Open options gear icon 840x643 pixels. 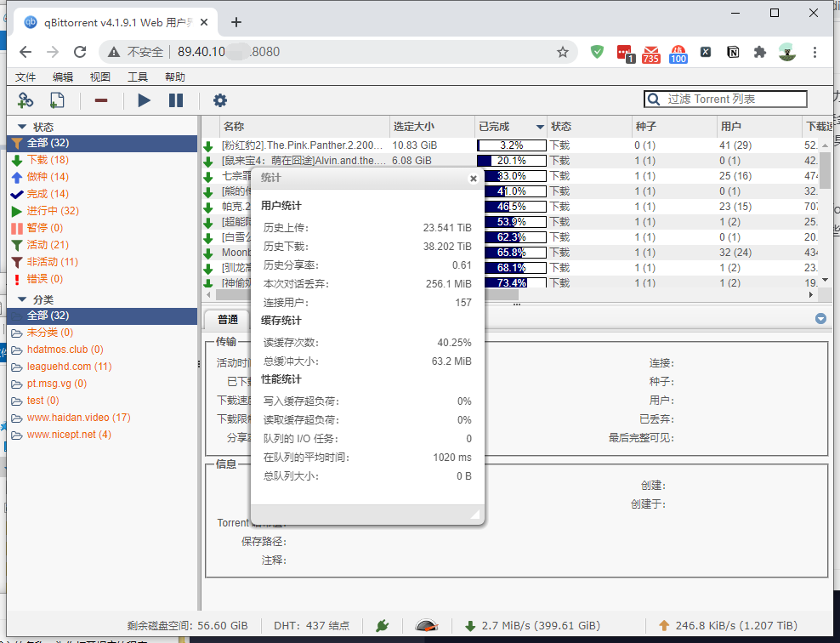click(x=220, y=100)
